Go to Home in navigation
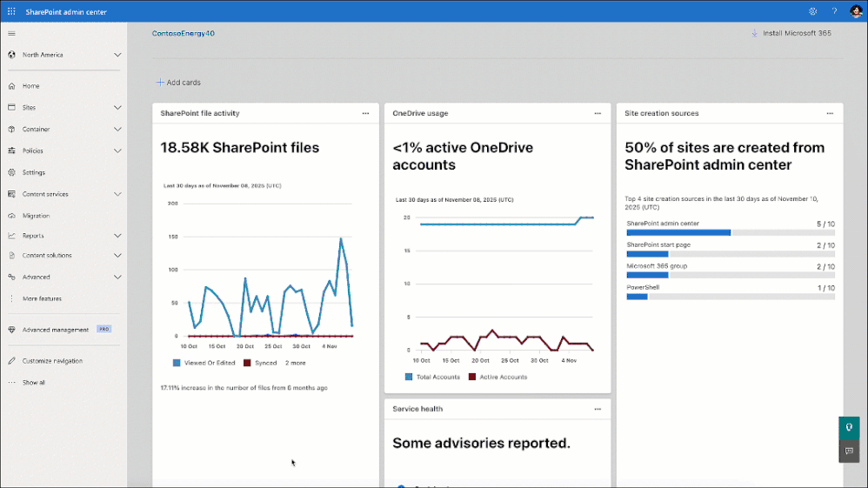Screen dimensions: 868x488 (x=31, y=86)
